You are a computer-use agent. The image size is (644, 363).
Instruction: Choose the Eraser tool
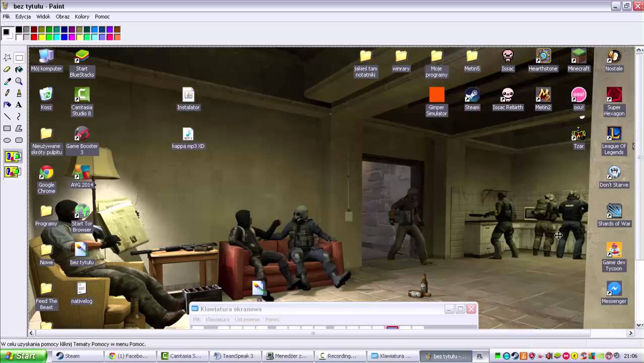7,70
